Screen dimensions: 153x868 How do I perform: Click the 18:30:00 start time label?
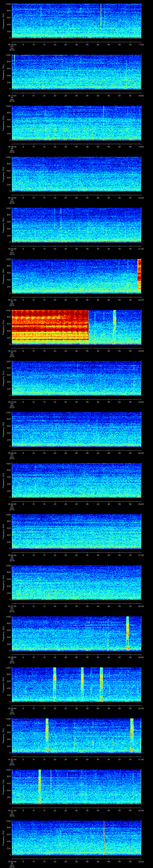[12, 760]
